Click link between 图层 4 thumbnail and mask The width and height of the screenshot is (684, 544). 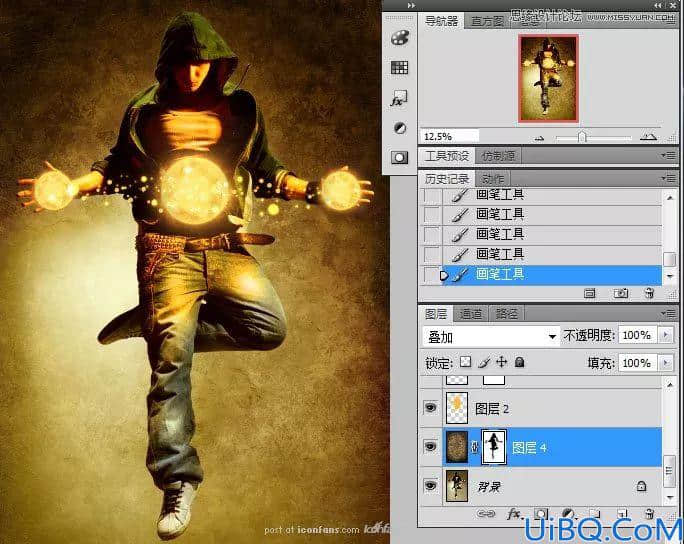pos(475,447)
